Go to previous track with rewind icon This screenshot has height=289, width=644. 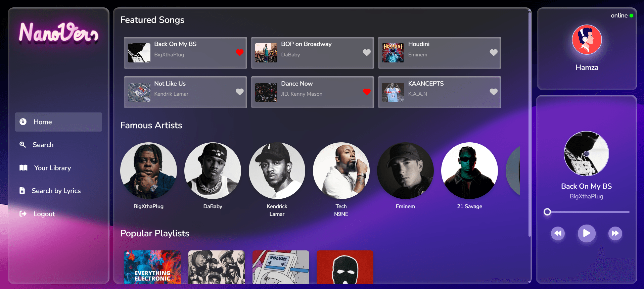point(558,233)
